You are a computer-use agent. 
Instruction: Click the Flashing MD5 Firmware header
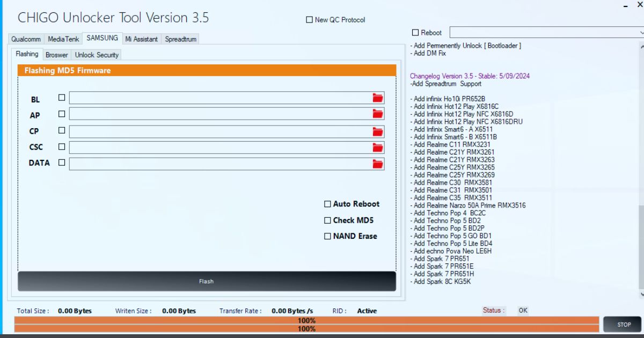coord(207,70)
